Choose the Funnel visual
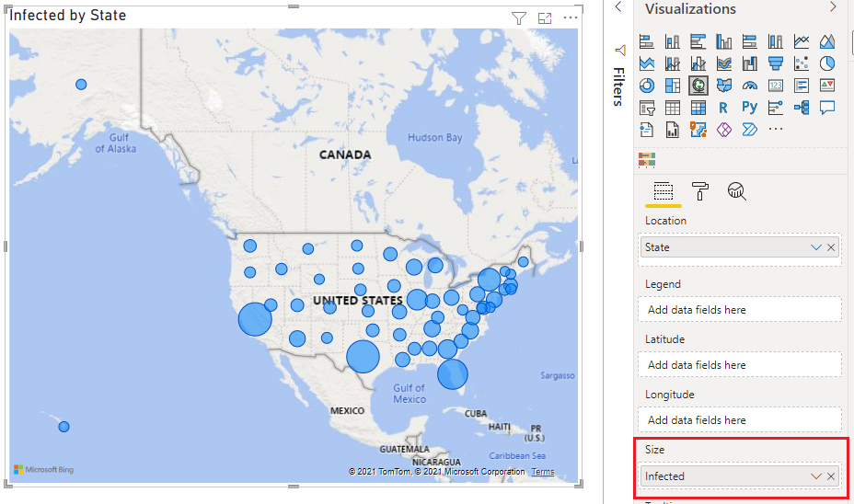 click(776, 63)
